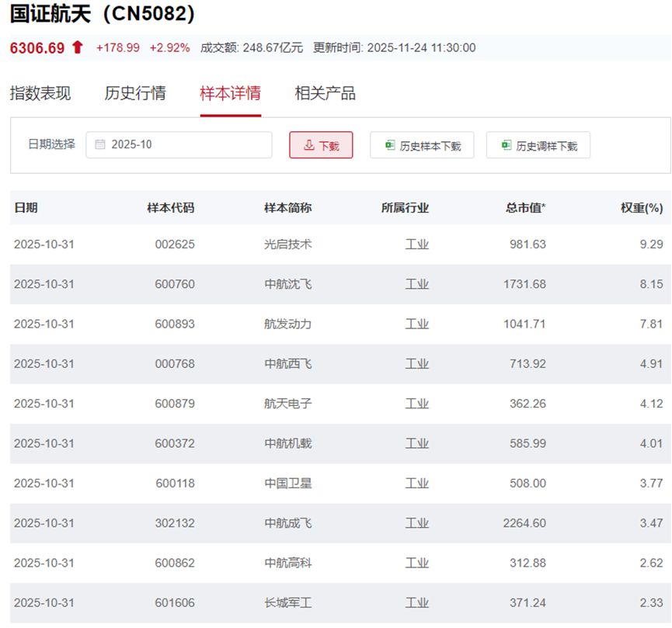Click the calendar icon in date picker
The height and width of the screenshot is (628, 672).
100,144
